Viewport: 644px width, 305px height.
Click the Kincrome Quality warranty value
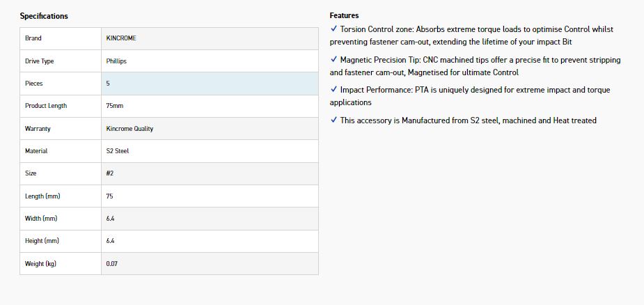click(129, 129)
